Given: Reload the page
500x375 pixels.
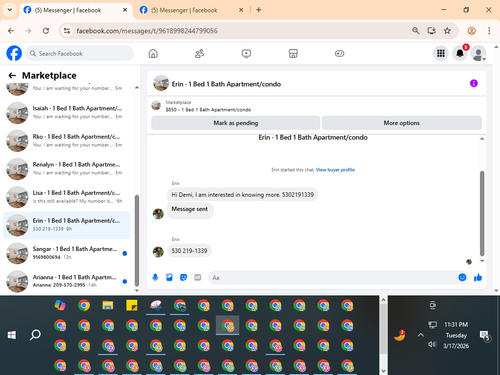Looking at the screenshot, I should click(46, 31).
